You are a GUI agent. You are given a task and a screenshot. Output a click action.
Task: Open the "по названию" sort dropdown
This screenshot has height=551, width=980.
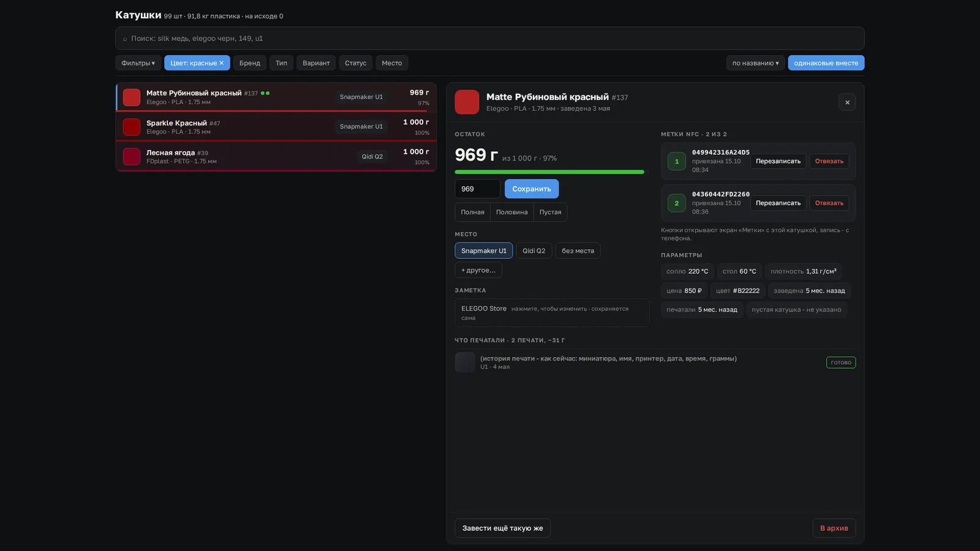click(755, 63)
